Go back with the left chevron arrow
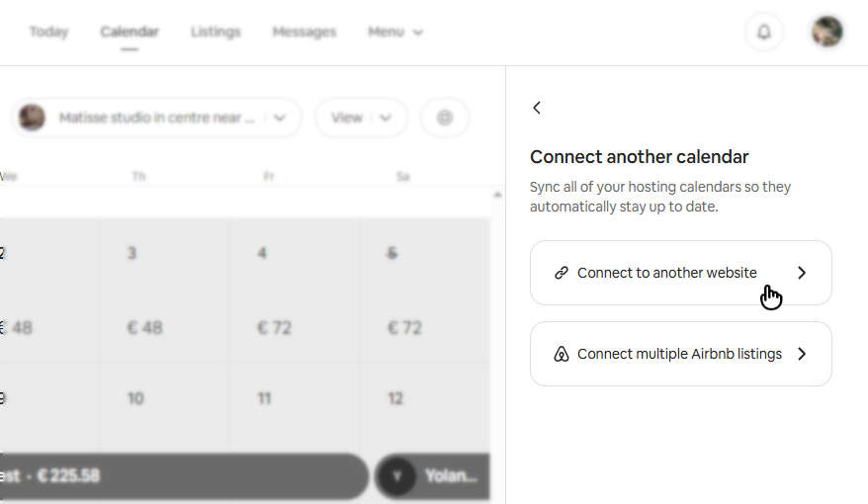The width and height of the screenshot is (868, 504). click(x=537, y=108)
